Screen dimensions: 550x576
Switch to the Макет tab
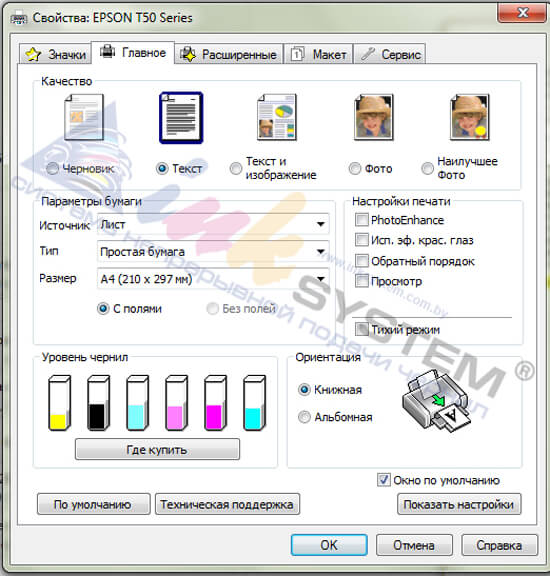pos(319,54)
